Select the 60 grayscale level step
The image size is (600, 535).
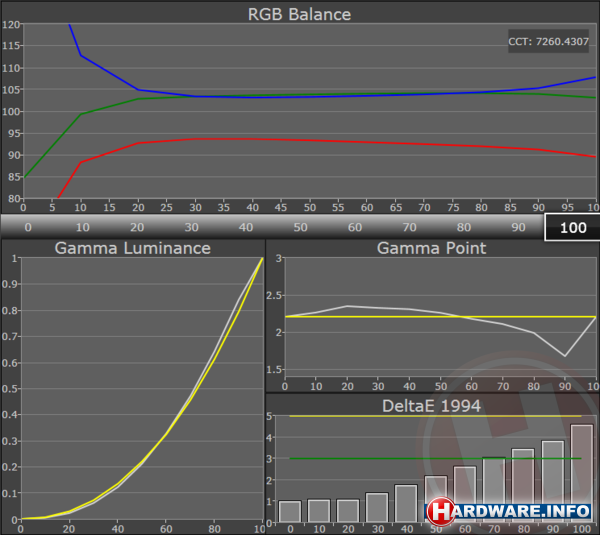[355, 227]
